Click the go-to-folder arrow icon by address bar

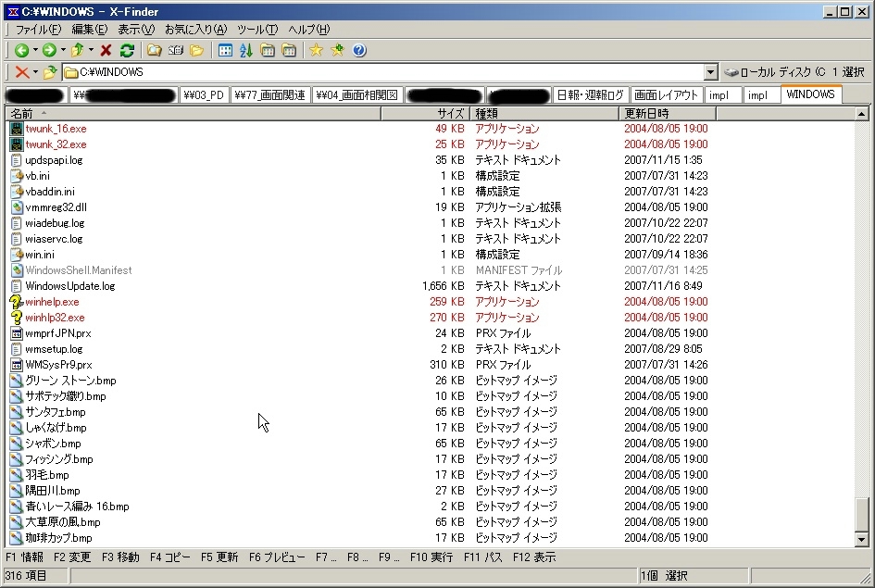50,72
